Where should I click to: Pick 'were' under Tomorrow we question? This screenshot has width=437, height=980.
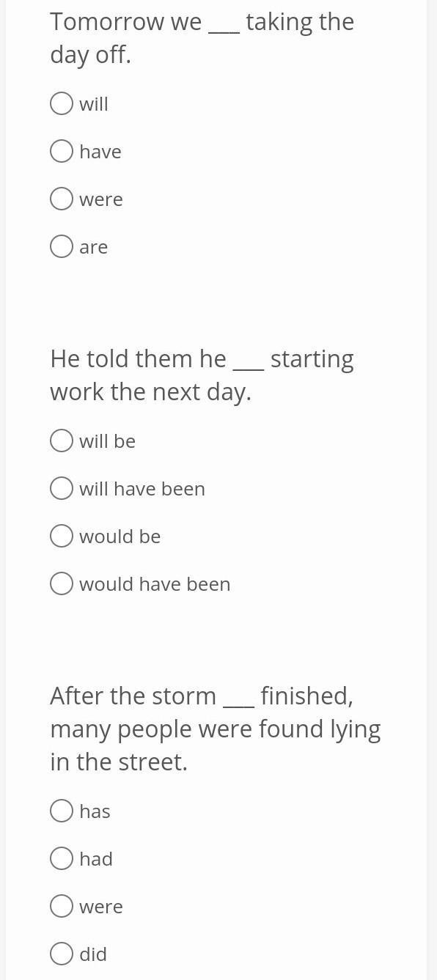62,199
